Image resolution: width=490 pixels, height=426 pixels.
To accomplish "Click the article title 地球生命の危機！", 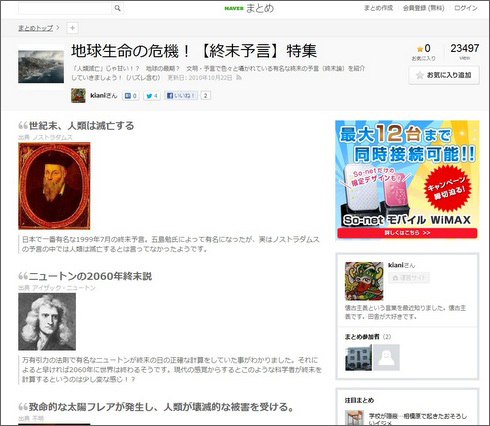I will coord(194,51).
